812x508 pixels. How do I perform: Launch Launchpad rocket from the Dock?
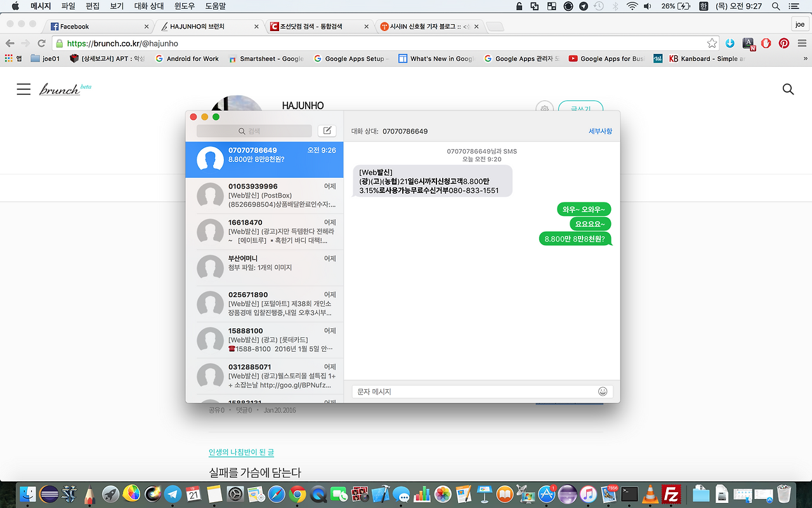[110, 494]
